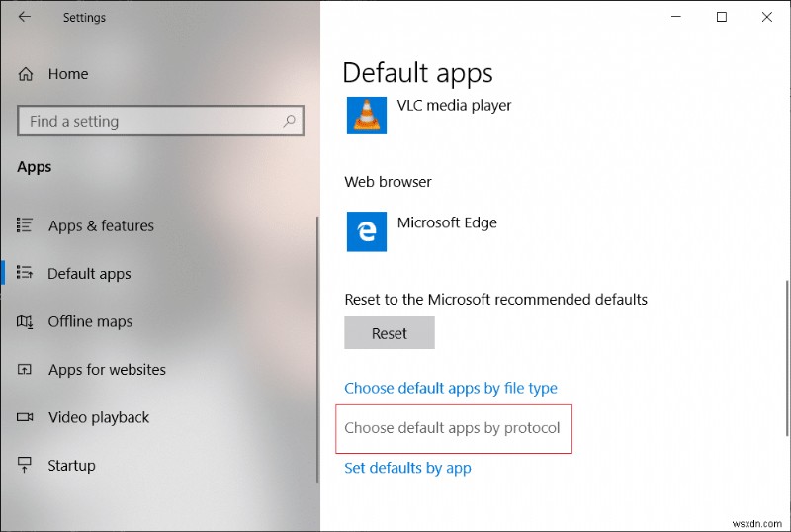
Task: Click the Offline maps map icon
Action: tap(24, 321)
